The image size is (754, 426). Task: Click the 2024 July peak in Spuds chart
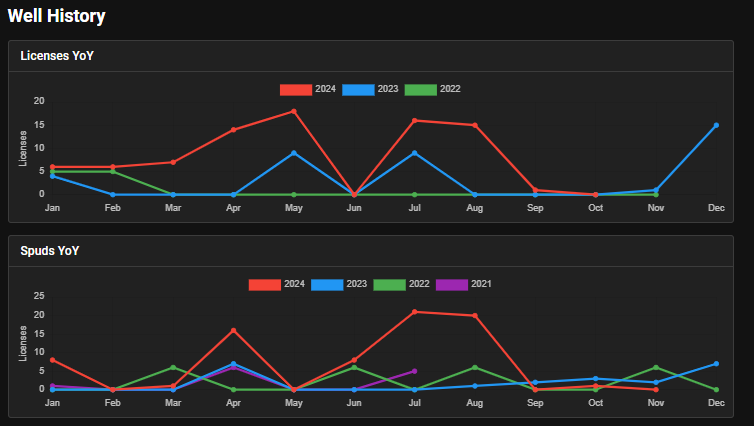coord(414,311)
